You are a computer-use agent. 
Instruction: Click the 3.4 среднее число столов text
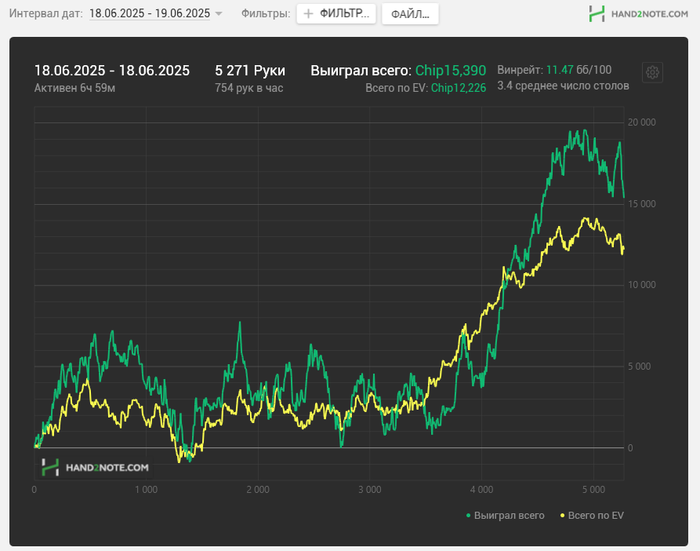pos(563,86)
